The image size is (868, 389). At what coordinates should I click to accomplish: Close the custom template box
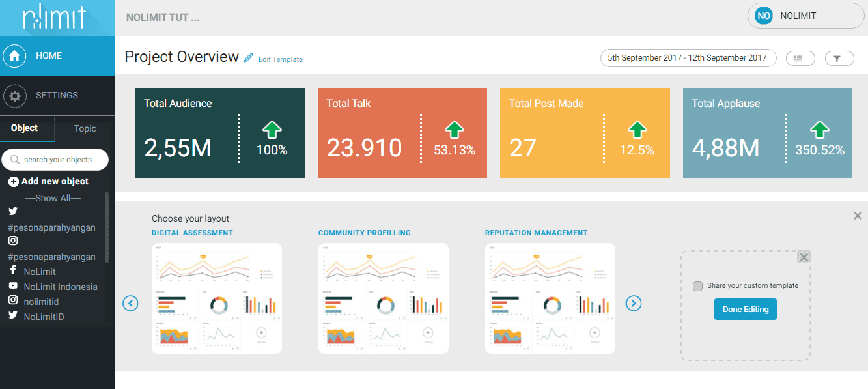point(804,257)
